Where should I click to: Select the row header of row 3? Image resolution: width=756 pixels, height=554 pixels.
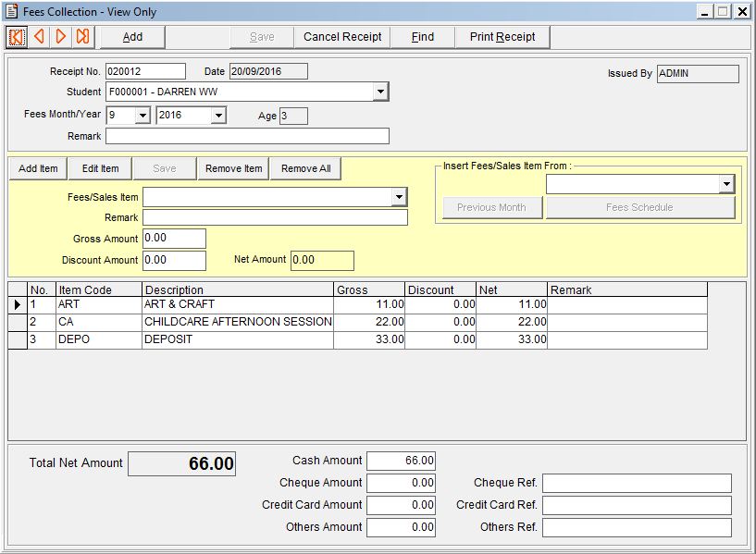(x=18, y=339)
